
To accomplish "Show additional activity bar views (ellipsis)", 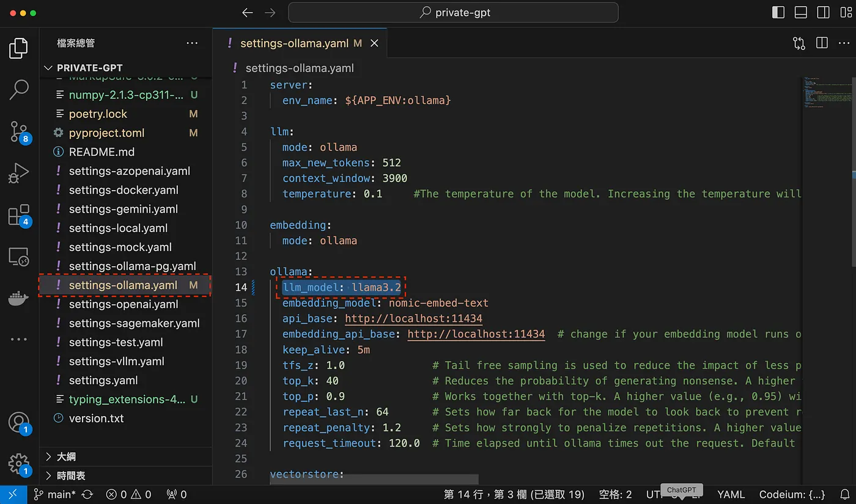I will 19,339.
